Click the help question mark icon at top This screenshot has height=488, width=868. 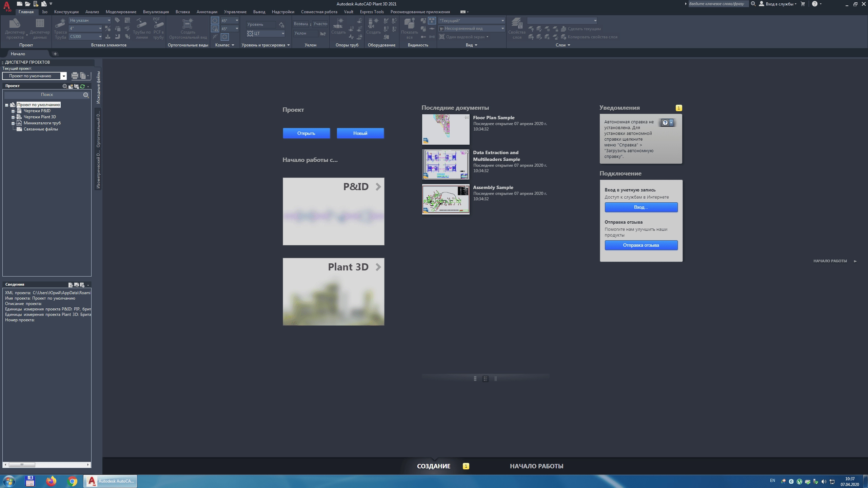click(x=815, y=4)
